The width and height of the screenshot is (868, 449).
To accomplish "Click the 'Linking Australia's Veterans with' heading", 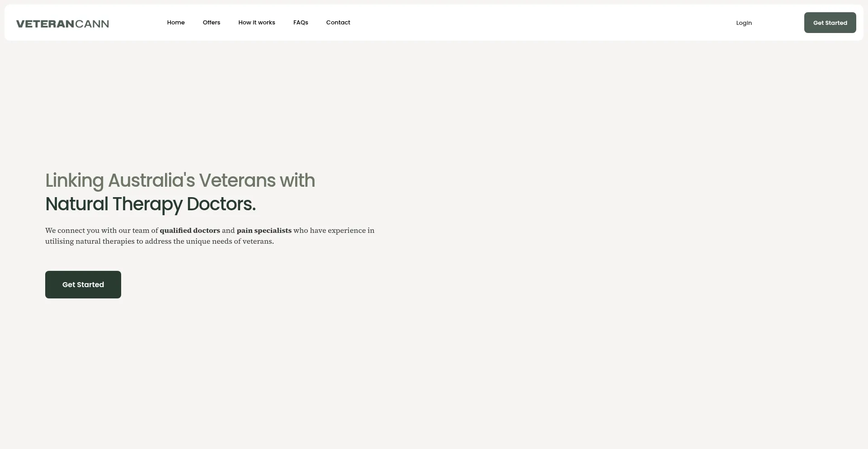I will click(180, 180).
